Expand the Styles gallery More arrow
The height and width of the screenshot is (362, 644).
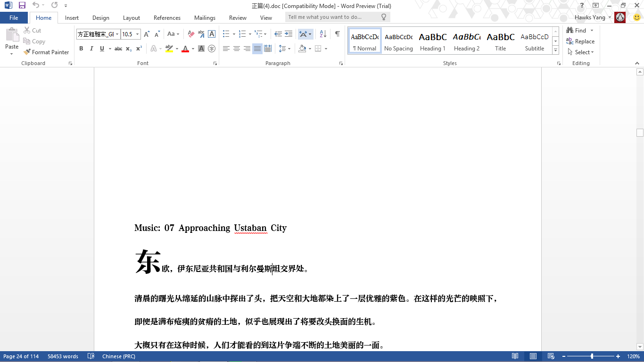pos(556,50)
